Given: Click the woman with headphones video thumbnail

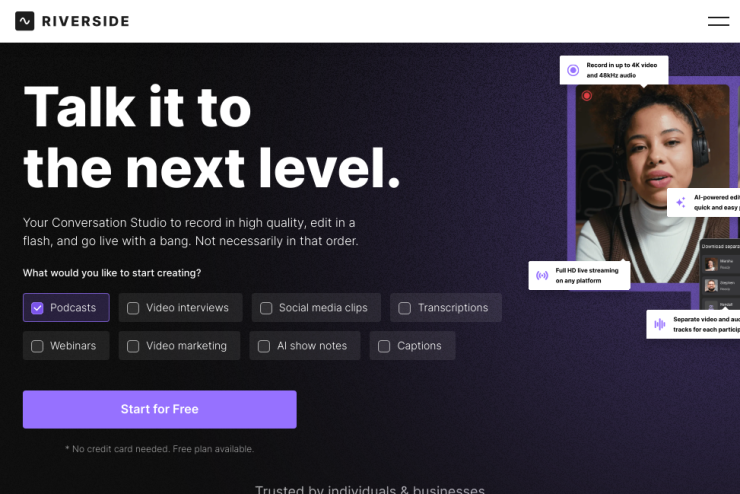Looking at the screenshot, I should coord(652,184).
